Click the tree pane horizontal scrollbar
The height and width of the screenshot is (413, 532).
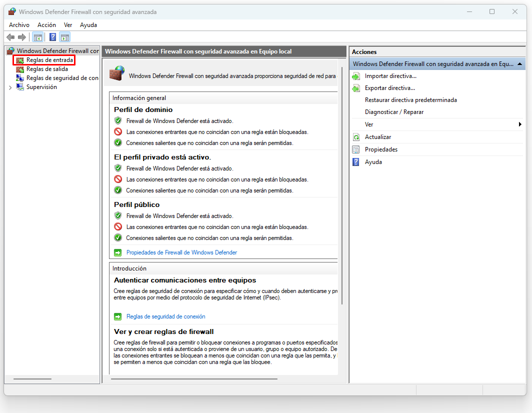pyautogui.click(x=32, y=378)
